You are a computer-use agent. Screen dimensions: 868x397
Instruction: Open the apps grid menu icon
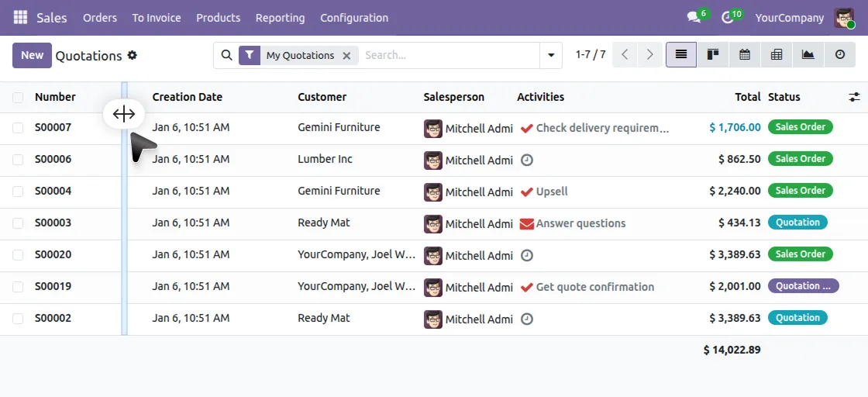(20, 17)
